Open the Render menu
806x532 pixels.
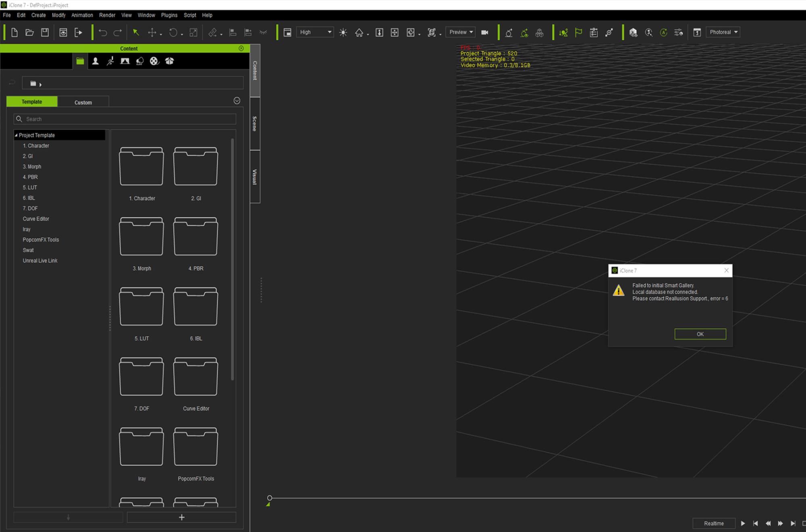point(107,15)
